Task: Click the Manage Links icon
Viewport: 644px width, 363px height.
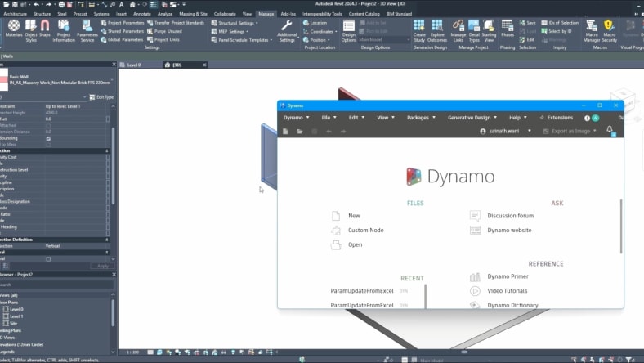Action: point(458,29)
